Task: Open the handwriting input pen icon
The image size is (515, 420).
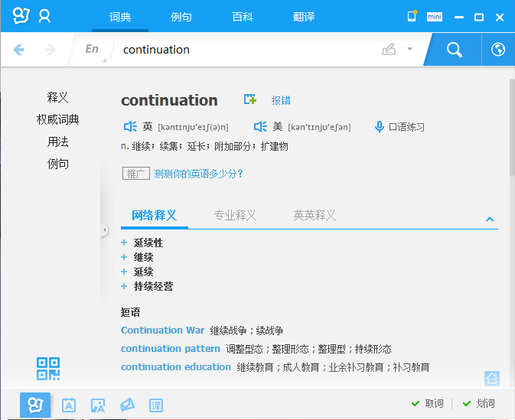Action: (389, 49)
